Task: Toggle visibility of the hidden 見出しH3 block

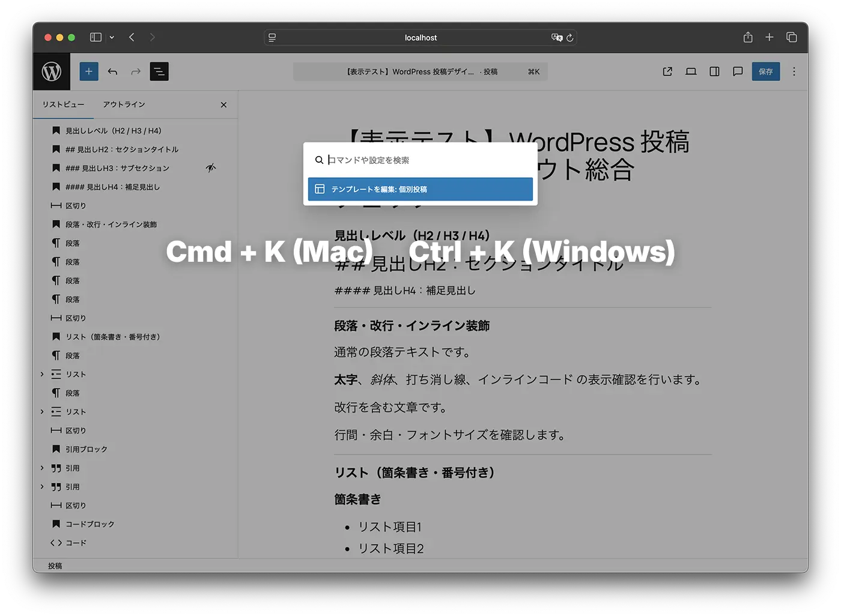Action: tap(210, 168)
